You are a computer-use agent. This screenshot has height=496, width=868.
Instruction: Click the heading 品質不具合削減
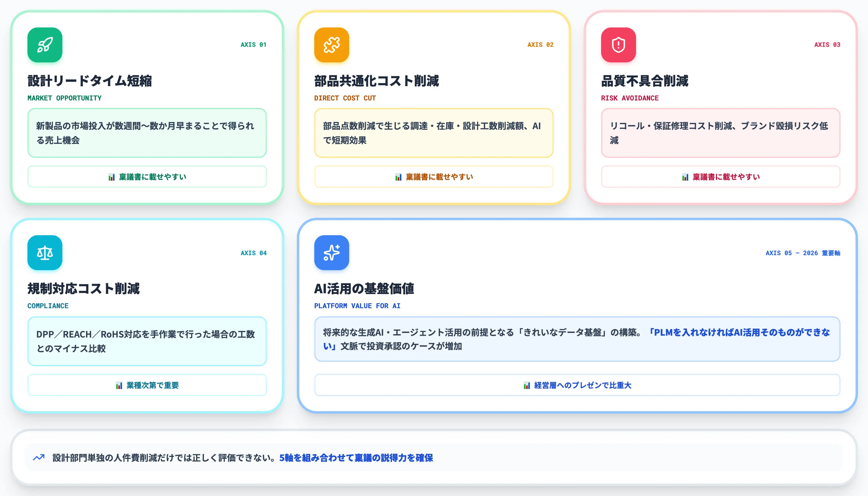coord(644,81)
